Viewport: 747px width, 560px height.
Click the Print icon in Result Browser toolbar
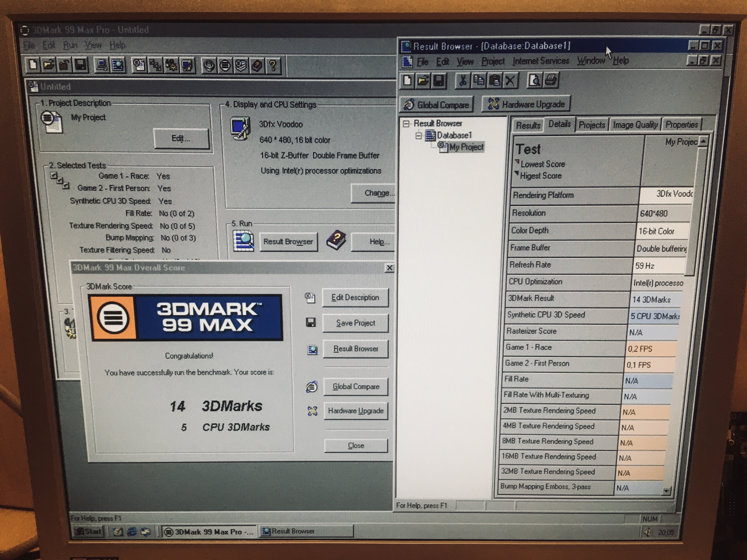[x=551, y=81]
